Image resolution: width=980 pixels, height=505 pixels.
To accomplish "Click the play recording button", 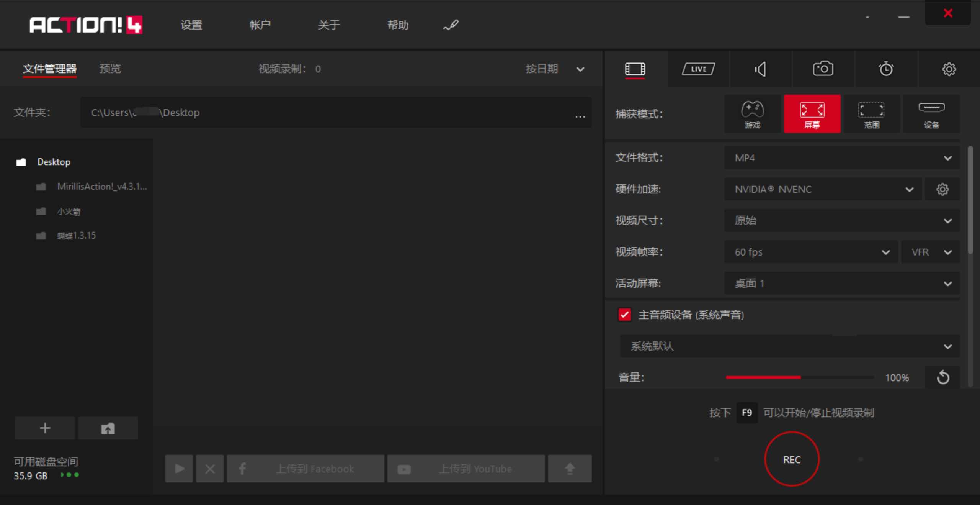I will click(x=179, y=469).
